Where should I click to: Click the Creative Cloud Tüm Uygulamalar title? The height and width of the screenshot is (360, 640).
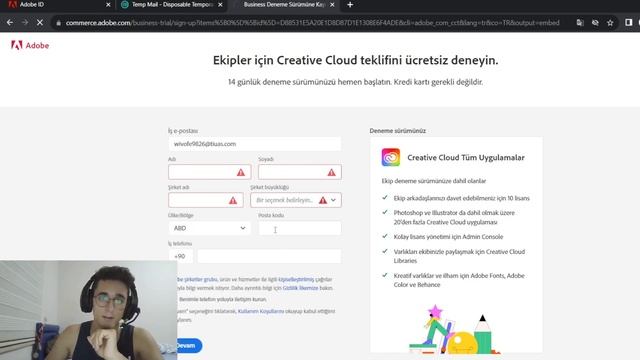point(466,158)
